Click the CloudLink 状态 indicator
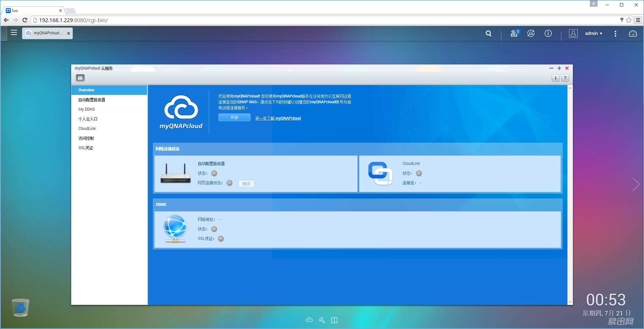644x329 pixels. pyautogui.click(x=419, y=173)
